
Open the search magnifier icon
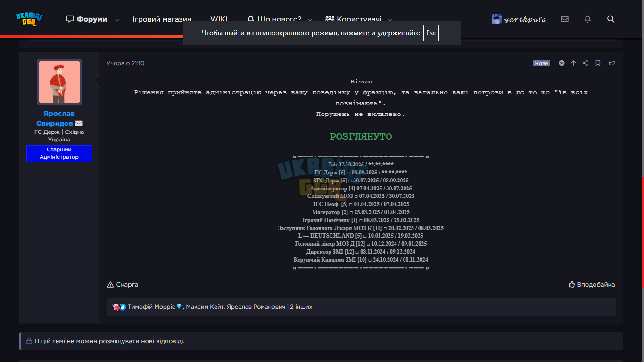click(x=611, y=19)
